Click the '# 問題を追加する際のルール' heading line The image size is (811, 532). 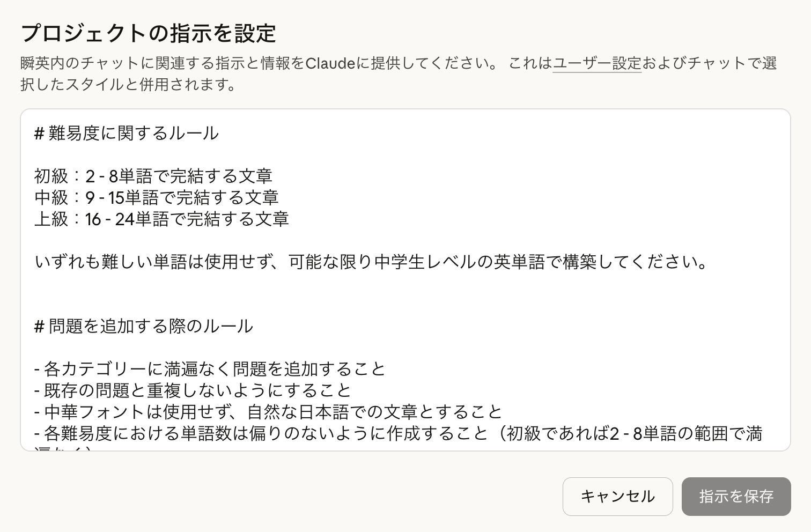144,326
